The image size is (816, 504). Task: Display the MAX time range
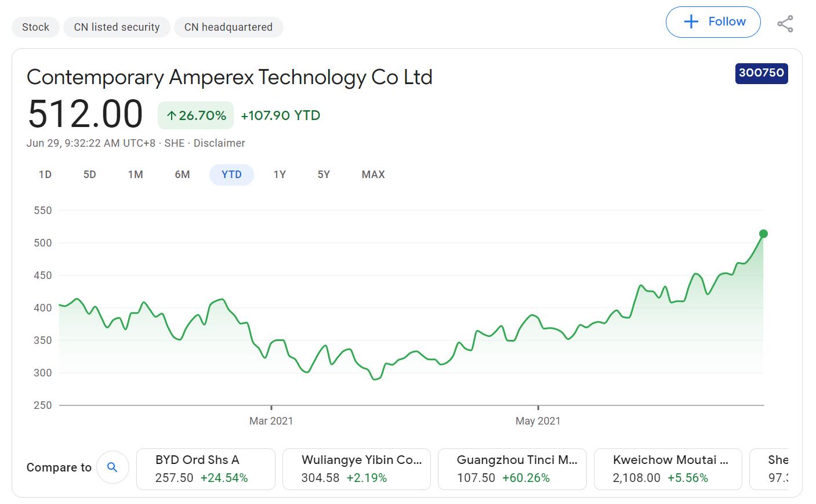373,175
